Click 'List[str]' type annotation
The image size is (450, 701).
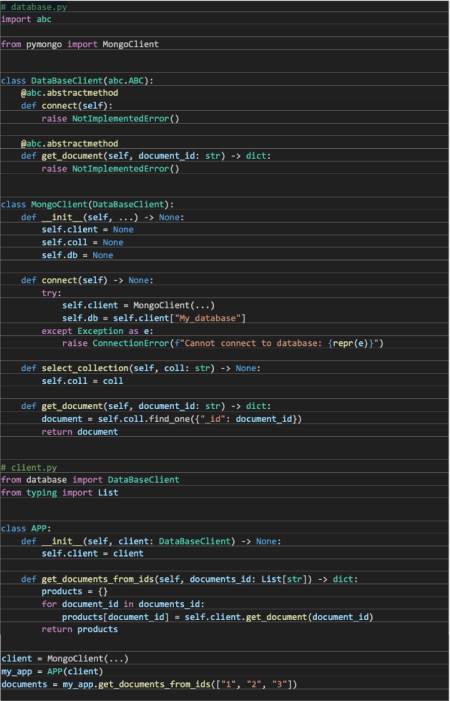tap(286, 579)
